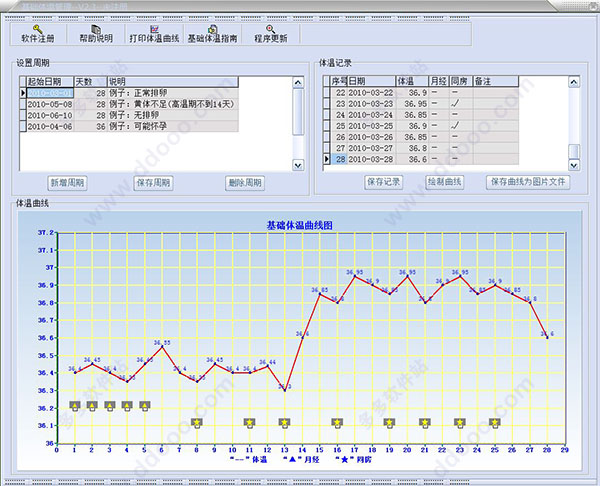The image size is (600, 486).
Task: Click the 保存周期 button
Action: click(153, 183)
